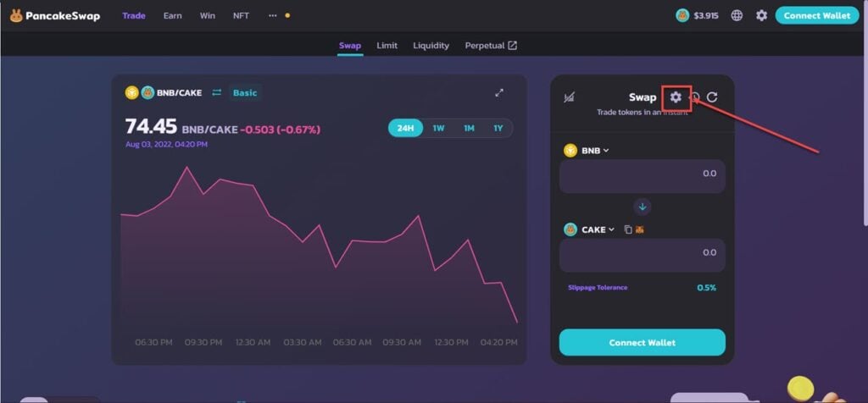Flip the BNB/CAKE chart pair arrows
The image size is (868, 403).
click(x=216, y=93)
